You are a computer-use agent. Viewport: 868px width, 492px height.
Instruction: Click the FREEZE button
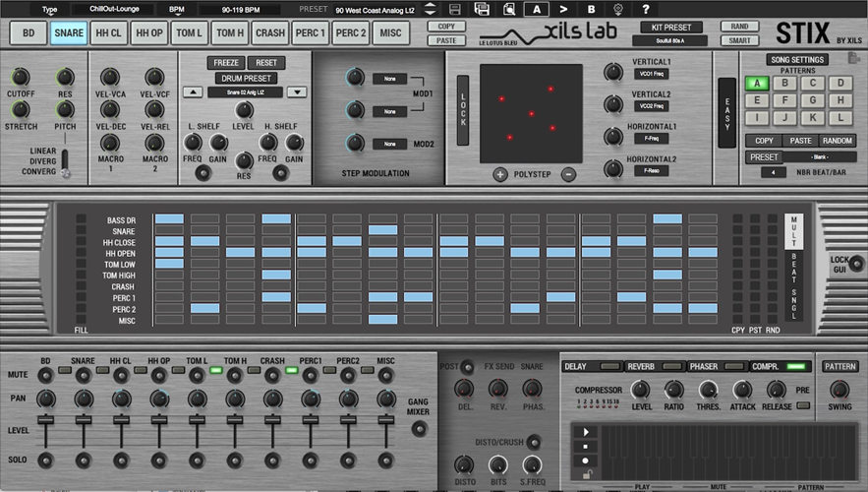227,62
